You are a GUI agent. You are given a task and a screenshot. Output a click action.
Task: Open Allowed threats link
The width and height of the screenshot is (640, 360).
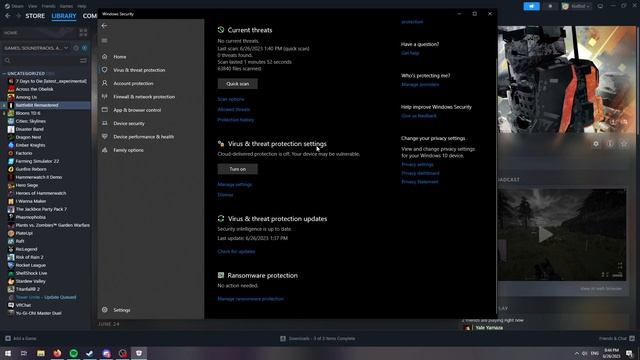[233, 109]
